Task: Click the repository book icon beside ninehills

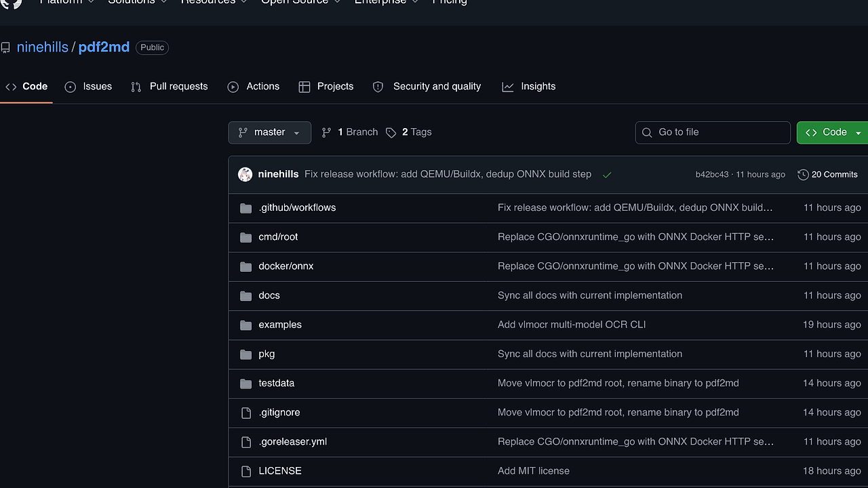Action: click(x=5, y=47)
